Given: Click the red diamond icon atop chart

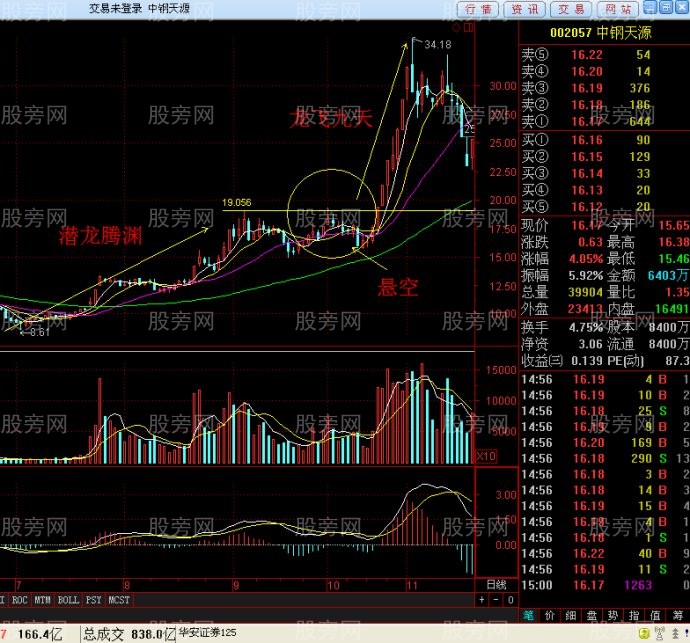Looking at the screenshot, I should click(x=457, y=28).
